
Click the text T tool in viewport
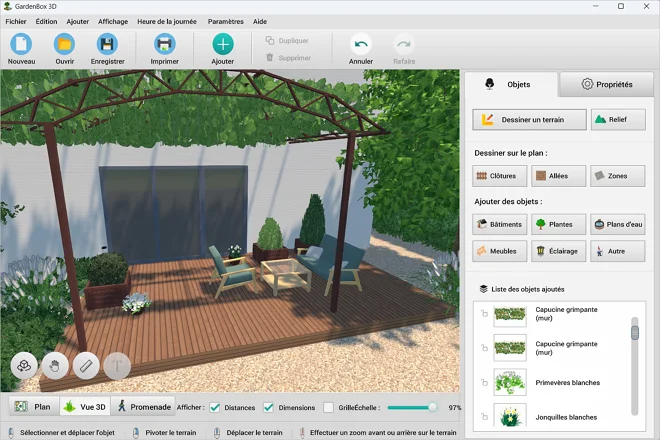tap(117, 365)
